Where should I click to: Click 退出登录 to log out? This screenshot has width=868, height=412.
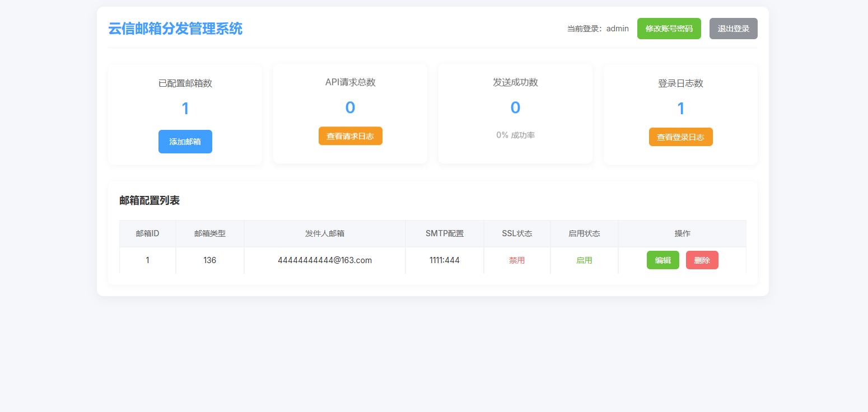click(x=733, y=28)
